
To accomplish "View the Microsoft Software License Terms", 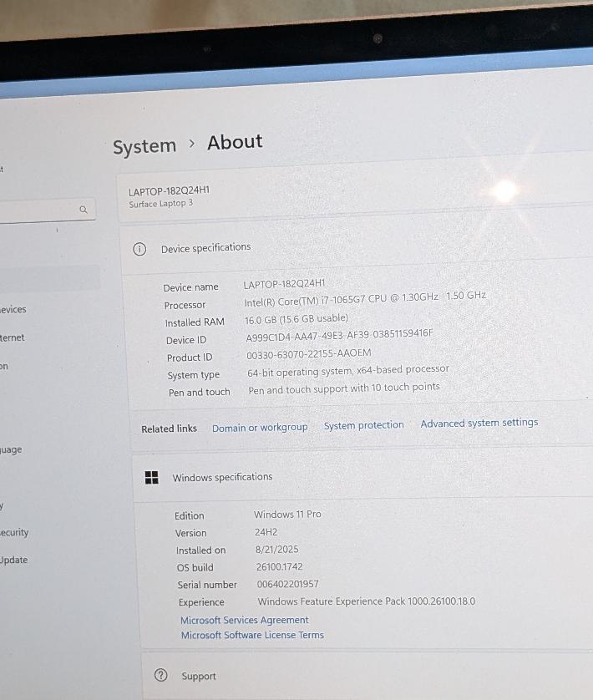I will click(x=252, y=635).
